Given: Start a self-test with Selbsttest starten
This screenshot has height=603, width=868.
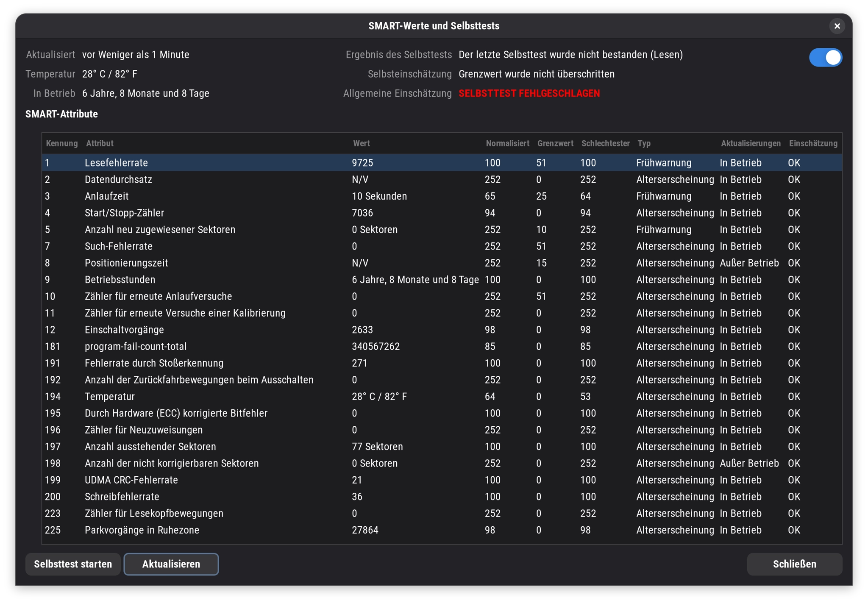Looking at the screenshot, I should tap(73, 564).
